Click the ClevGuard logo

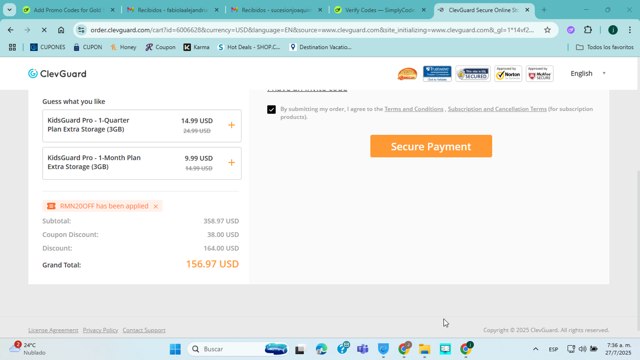pyautogui.click(x=57, y=73)
